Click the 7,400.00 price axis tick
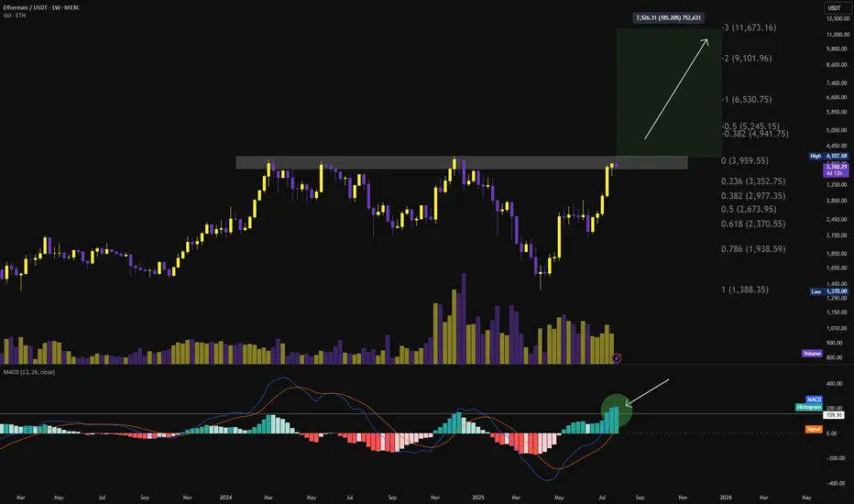 coord(838,82)
